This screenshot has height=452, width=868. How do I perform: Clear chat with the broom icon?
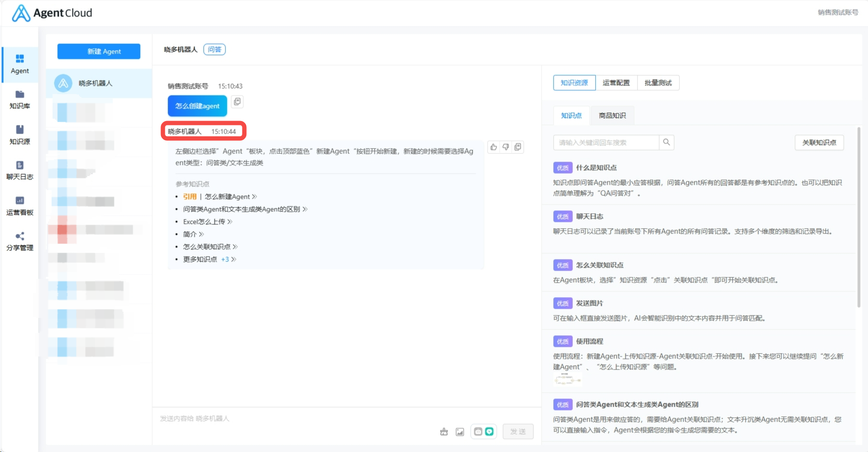pos(444,432)
